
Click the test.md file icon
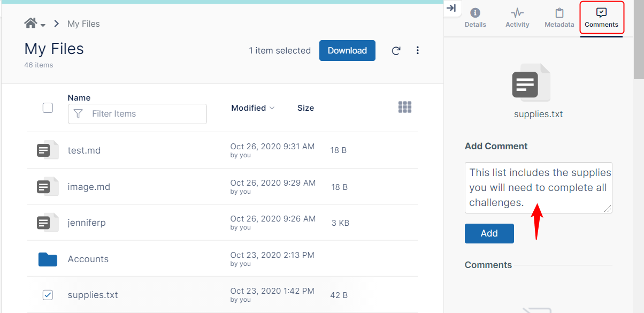[x=47, y=150]
